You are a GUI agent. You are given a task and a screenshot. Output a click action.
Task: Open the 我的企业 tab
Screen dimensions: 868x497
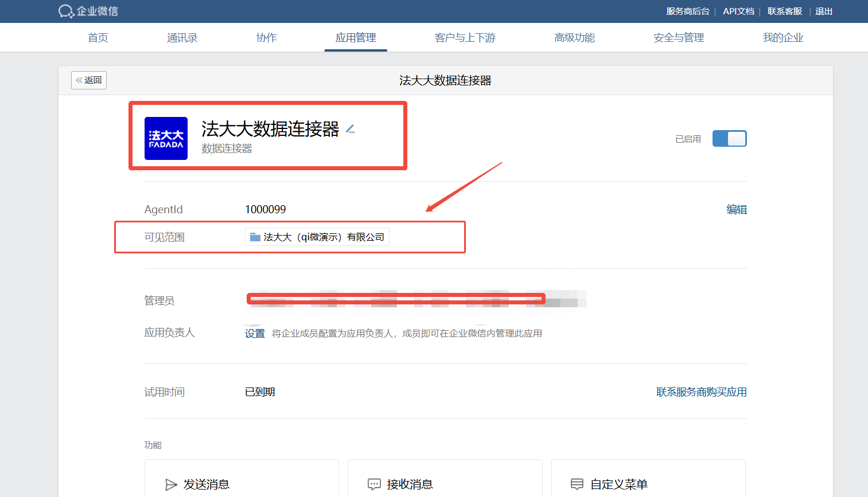(783, 37)
